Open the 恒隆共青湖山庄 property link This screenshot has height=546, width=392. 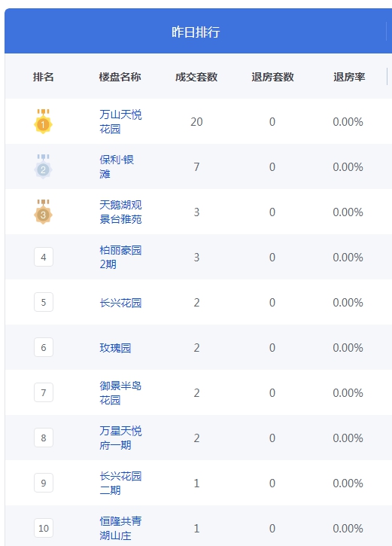pyautogui.click(x=120, y=528)
